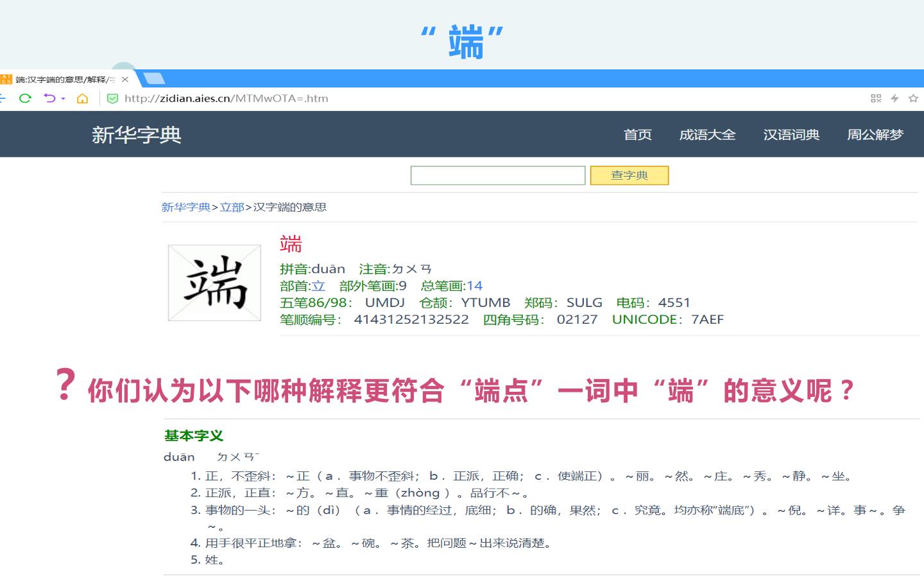Click the 立部 breadcrumb link
924x578 pixels.
click(232, 207)
